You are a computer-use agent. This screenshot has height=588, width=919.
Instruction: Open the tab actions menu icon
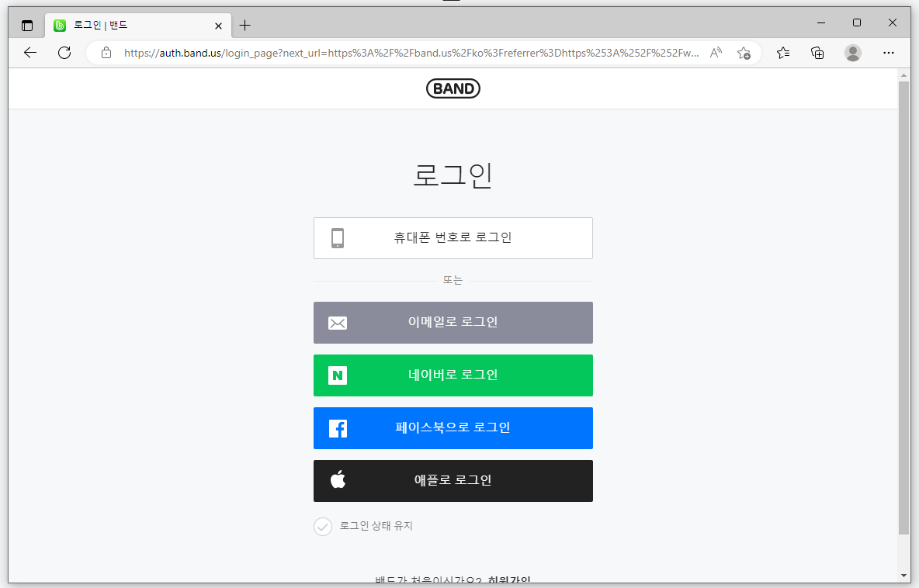coord(27,26)
